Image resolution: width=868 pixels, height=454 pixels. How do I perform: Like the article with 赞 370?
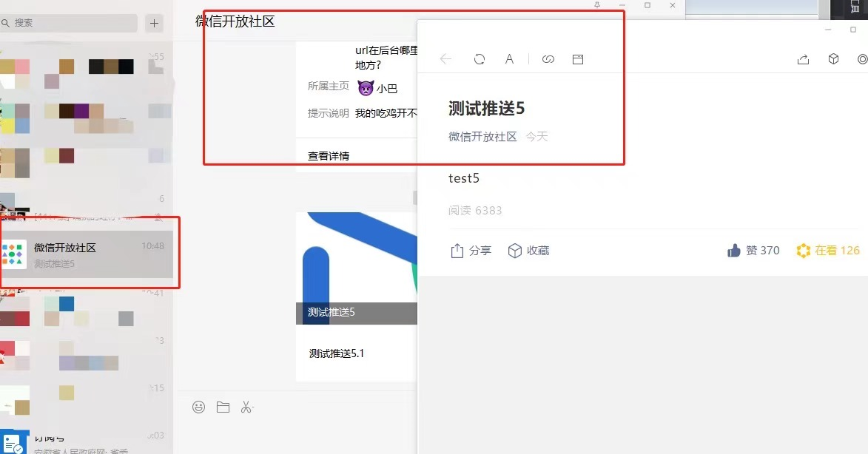click(753, 251)
